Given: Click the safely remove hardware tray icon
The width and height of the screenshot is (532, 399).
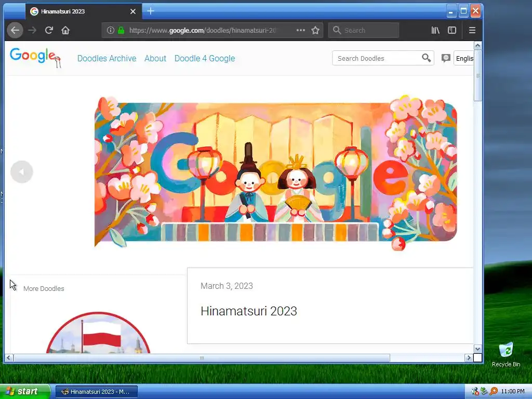Looking at the screenshot, I should click(x=484, y=392).
